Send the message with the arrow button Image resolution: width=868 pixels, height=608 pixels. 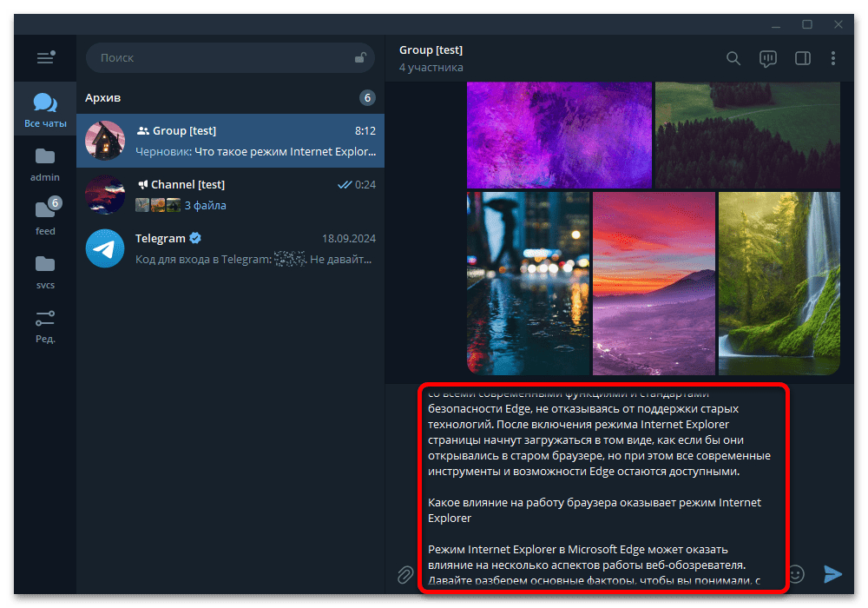tap(832, 574)
